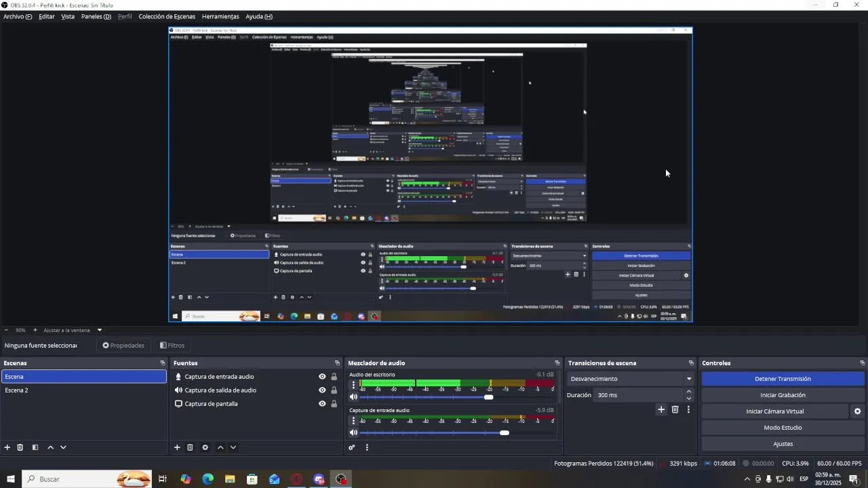Add a new source with plus icon

(x=177, y=447)
